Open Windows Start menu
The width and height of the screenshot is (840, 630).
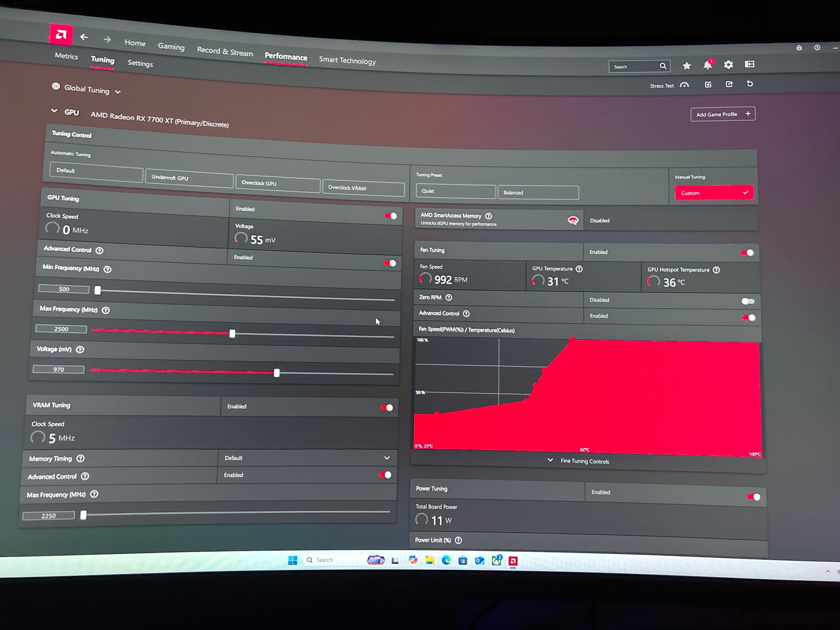292,560
